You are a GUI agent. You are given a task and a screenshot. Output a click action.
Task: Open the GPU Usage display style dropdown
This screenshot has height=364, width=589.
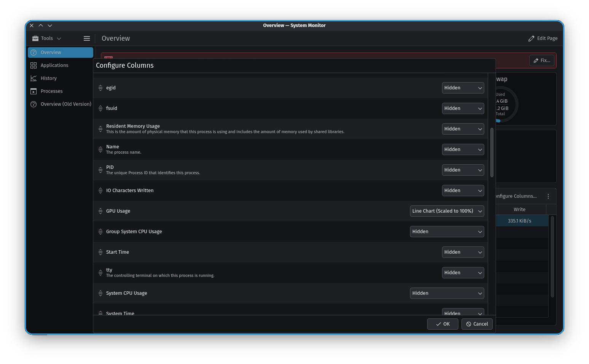point(447,211)
